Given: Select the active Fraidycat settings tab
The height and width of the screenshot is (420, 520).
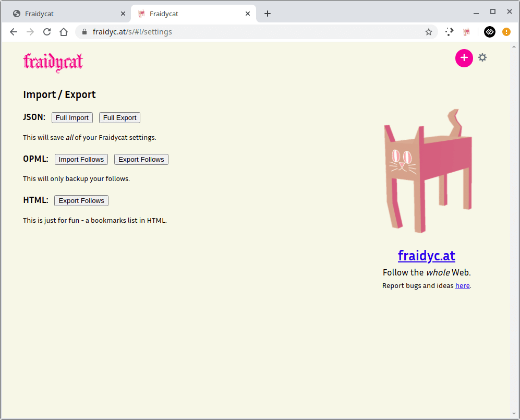Looking at the screenshot, I should [x=194, y=14].
